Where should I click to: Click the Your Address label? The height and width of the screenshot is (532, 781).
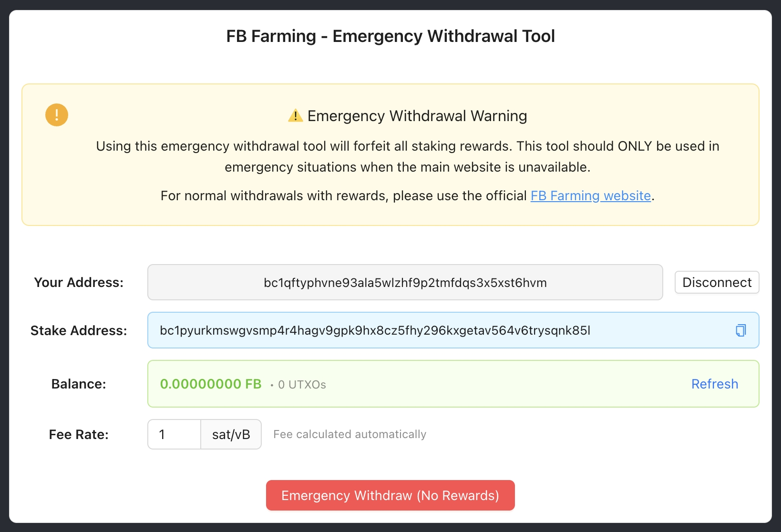pyautogui.click(x=79, y=282)
